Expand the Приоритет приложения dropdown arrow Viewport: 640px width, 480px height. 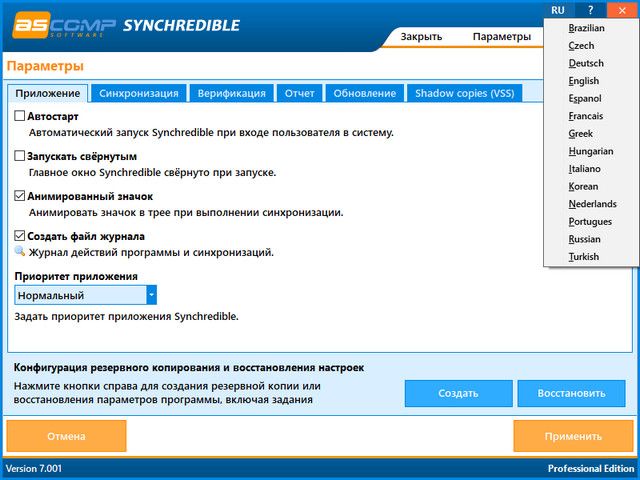[x=151, y=295]
